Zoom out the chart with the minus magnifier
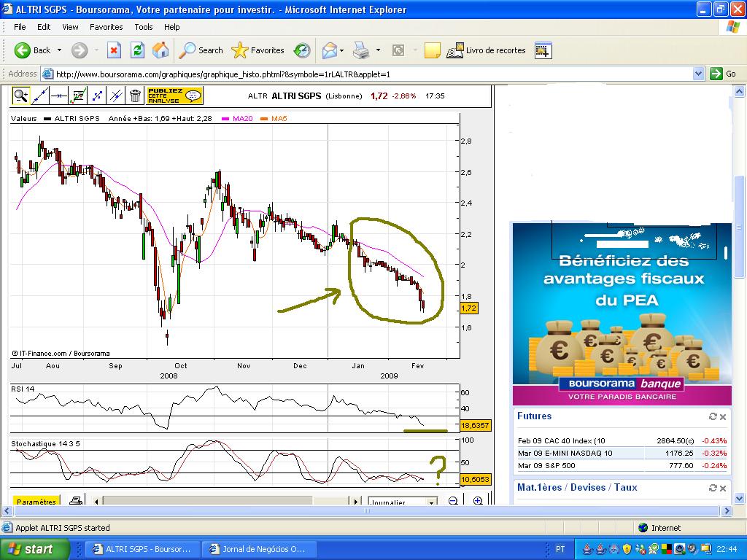The width and height of the screenshot is (747, 560). pyautogui.click(x=453, y=500)
